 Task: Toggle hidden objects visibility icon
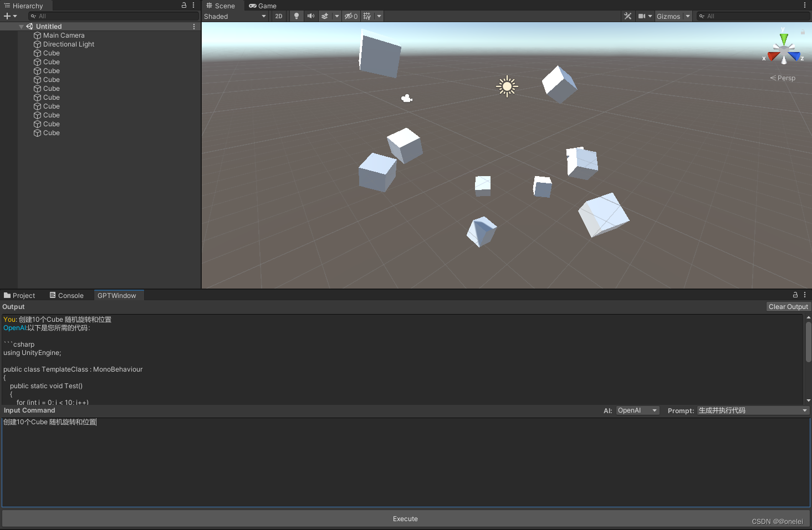point(351,16)
